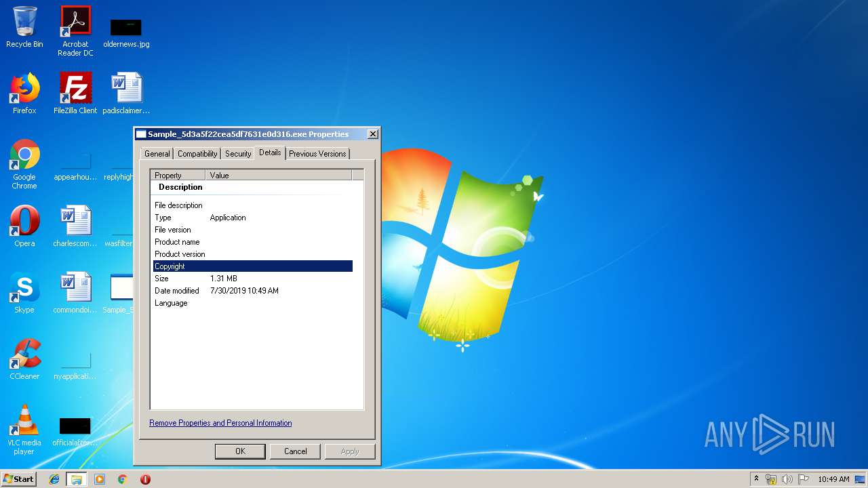
Task: Open Opera from the taskbar
Action: pos(145,479)
